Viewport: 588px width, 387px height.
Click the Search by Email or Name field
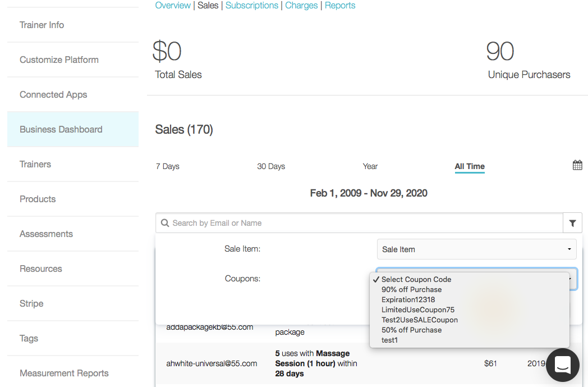click(x=365, y=223)
